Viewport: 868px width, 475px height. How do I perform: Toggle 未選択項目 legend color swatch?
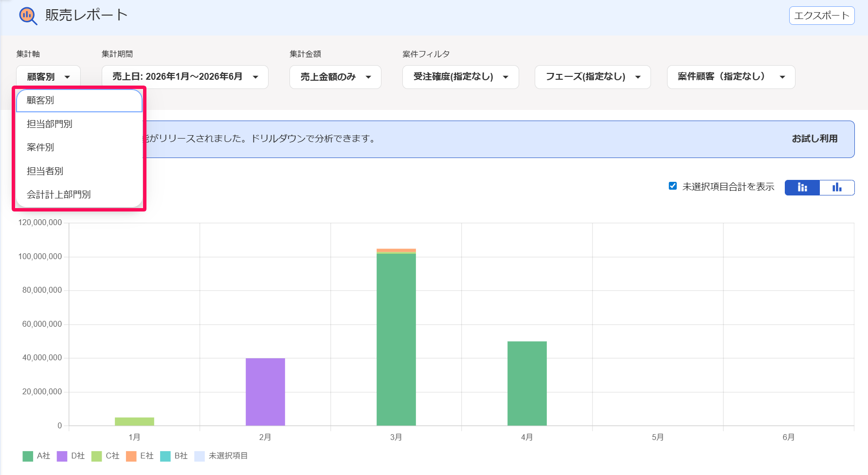pyautogui.click(x=199, y=456)
